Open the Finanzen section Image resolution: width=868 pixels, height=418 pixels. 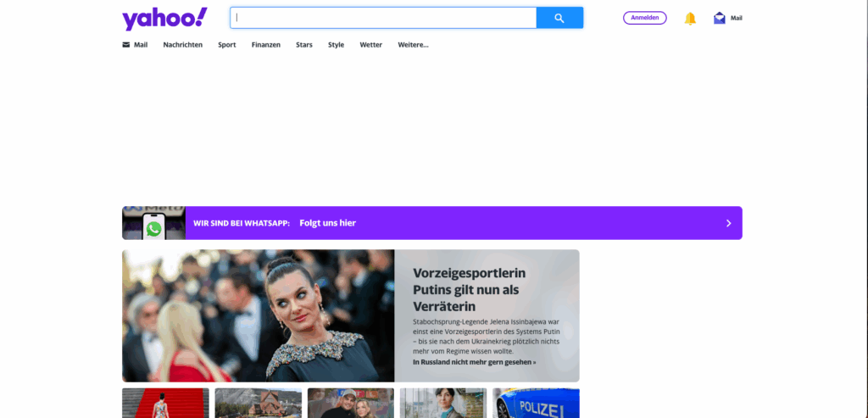[x=265, y=45]
